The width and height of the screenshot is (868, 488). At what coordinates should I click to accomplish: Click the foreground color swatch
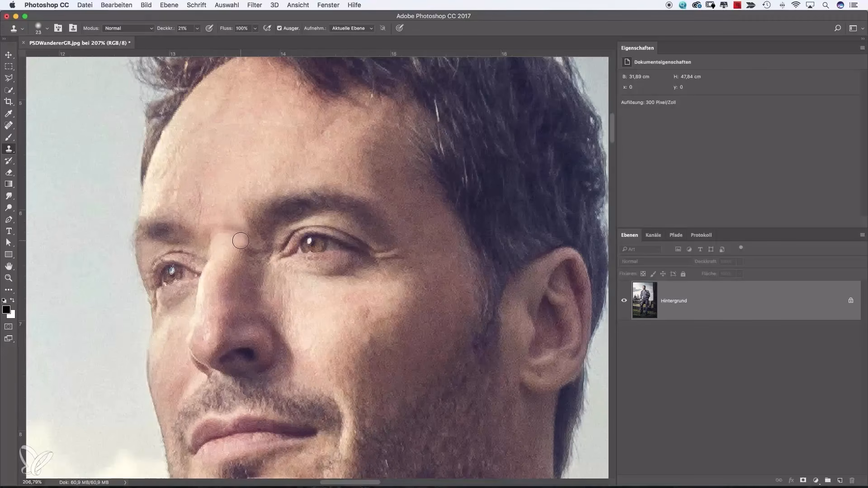6,310
